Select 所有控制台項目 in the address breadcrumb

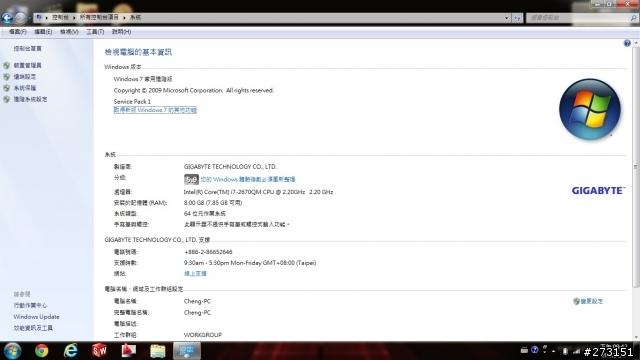pos(99,18)
